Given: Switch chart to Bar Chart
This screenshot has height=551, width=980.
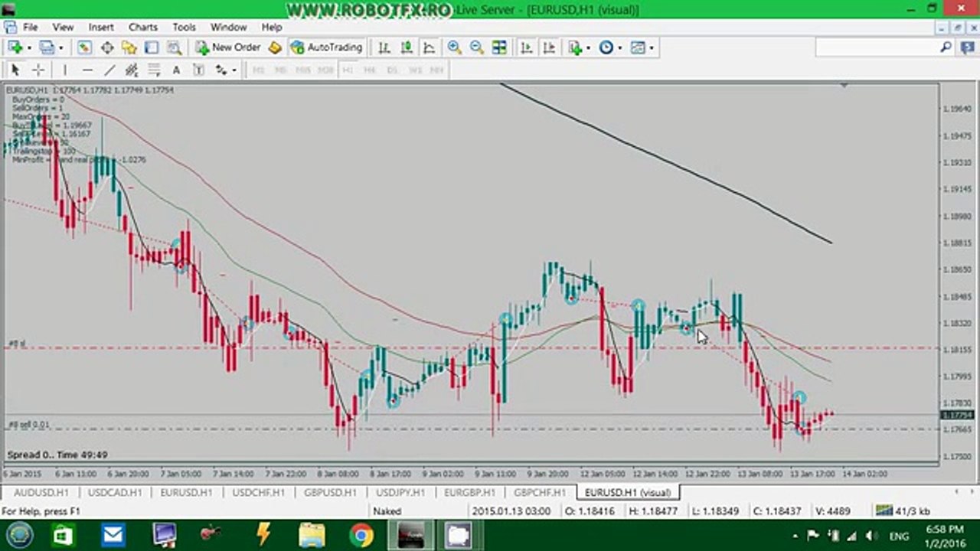Looking at the screenshot, I should point(384,47).
